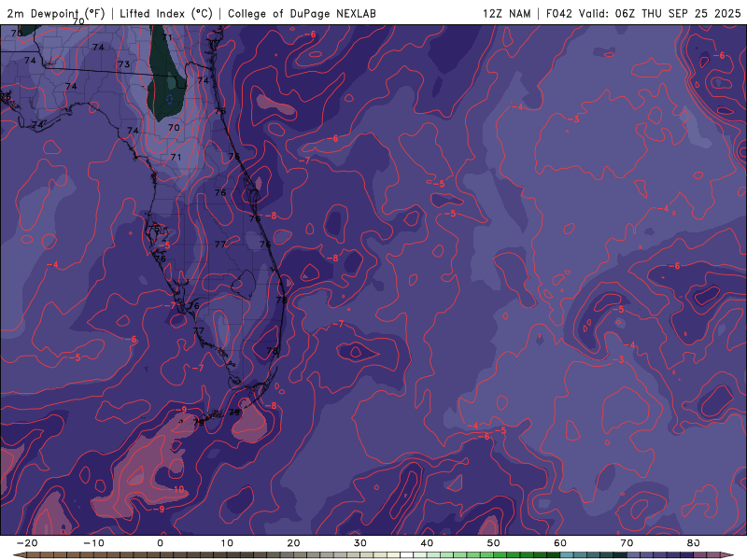Click the "80" colorbar tick label
Screen dimensions: 747x560
point(694,543)
